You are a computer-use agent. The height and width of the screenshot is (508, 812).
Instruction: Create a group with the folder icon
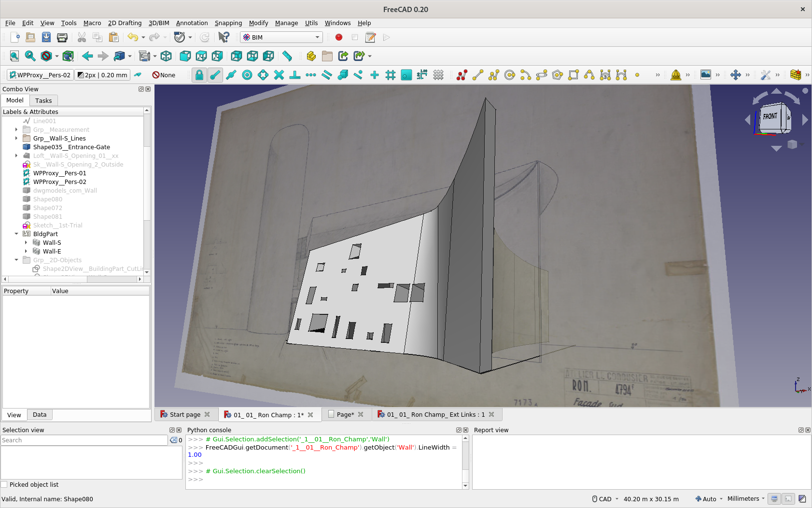tap(327, 56)
